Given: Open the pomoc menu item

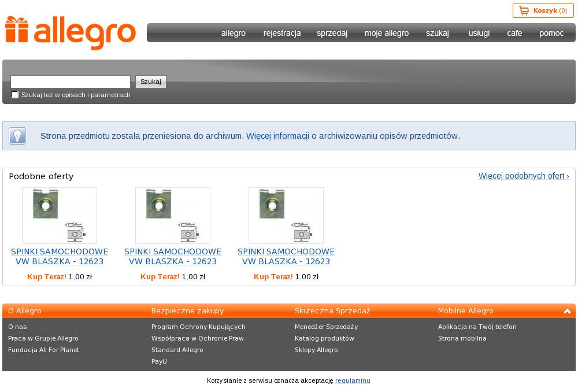Looking at the screenshot, I should click(551, 33).
